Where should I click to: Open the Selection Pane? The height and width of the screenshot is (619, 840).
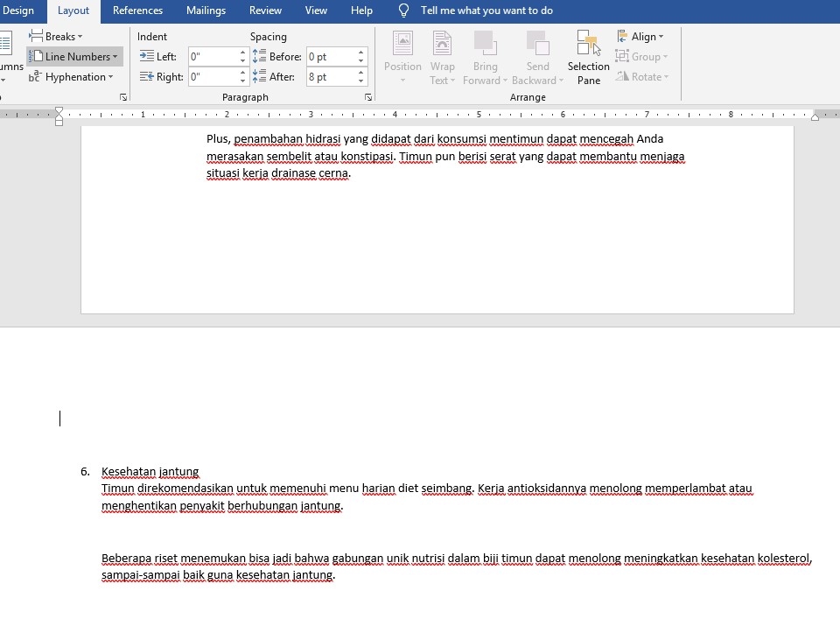[x=588, y=58]
